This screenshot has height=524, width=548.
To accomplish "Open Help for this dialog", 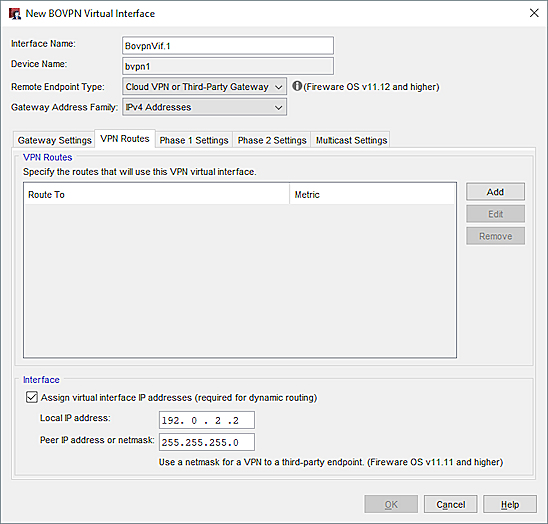I will click(510, 504).
